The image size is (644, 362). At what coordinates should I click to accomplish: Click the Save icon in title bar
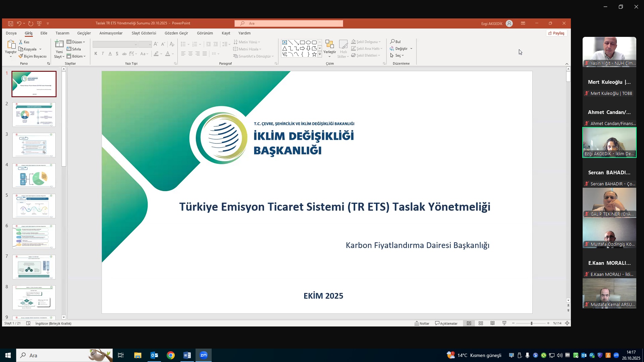point(10,23)
